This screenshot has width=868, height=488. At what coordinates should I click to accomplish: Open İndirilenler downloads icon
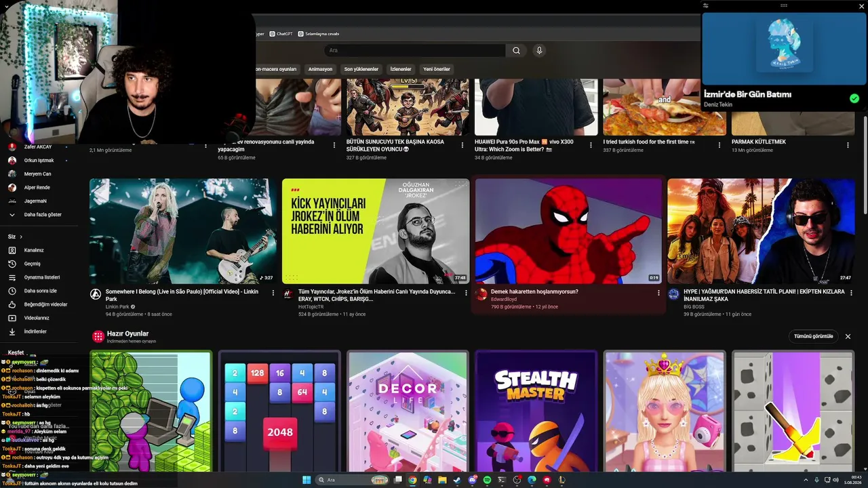[x=12, y=331]
